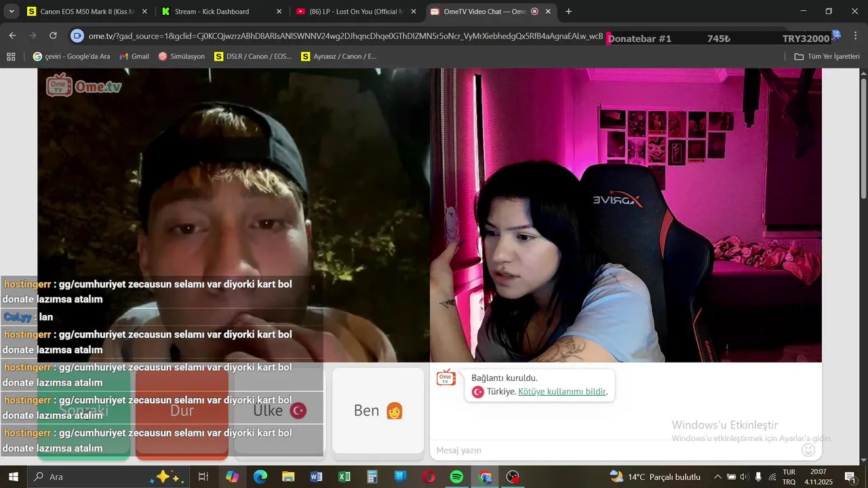Open the OBS recording app in the taskbar
Screen dimensions: 868x488
pos(513,476)
